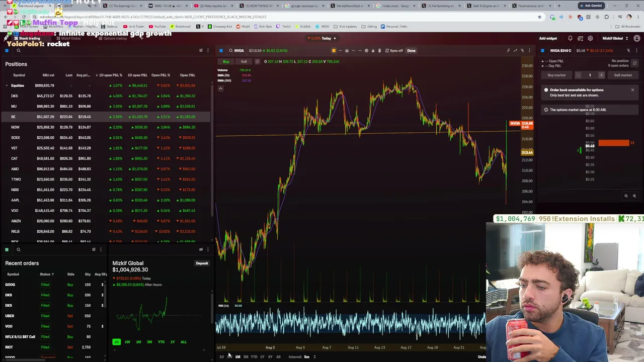Screen dimensions: 644x362
Task: Click the Buy button on NVDA chart
Action: pos(226,61)
